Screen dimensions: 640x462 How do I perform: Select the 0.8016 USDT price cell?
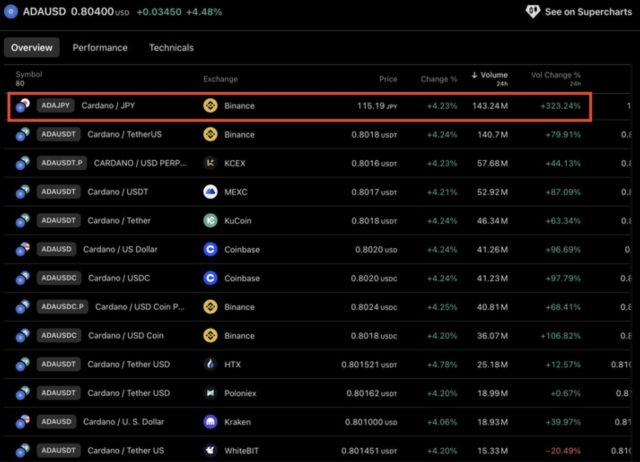coord(374,164)
